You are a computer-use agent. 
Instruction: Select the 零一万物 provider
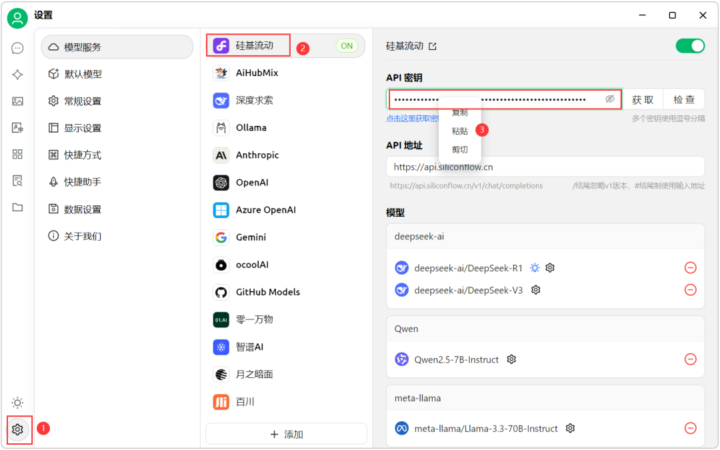click(x=285, y=319)
